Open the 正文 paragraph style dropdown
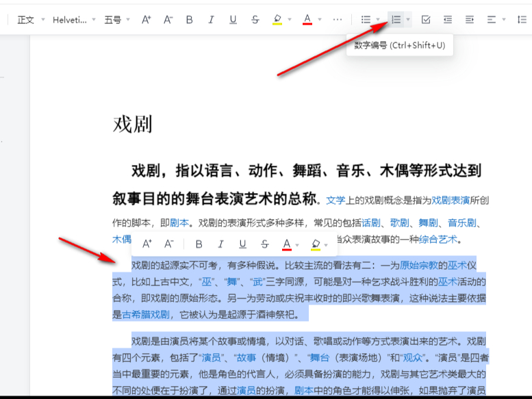Screen dimensions: 532x399 [x=31, y=20]
